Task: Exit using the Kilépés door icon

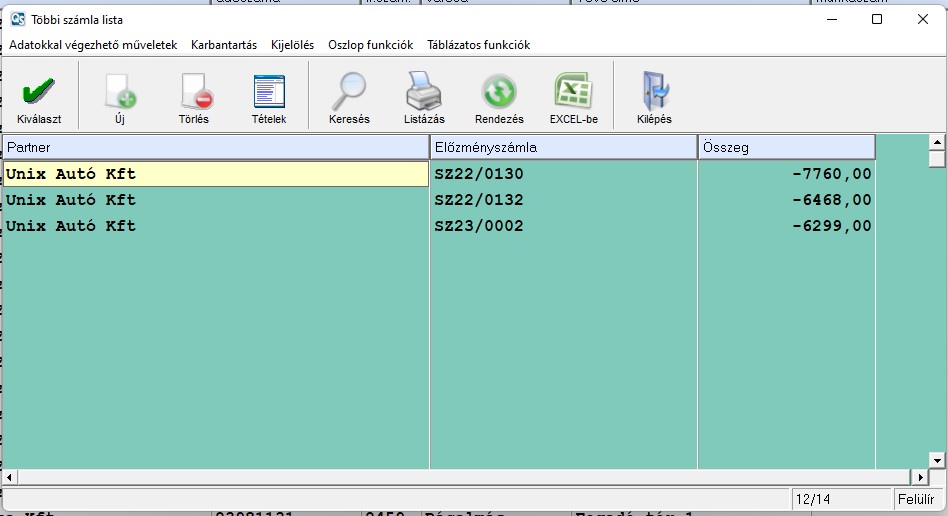Action: point(654,94)
